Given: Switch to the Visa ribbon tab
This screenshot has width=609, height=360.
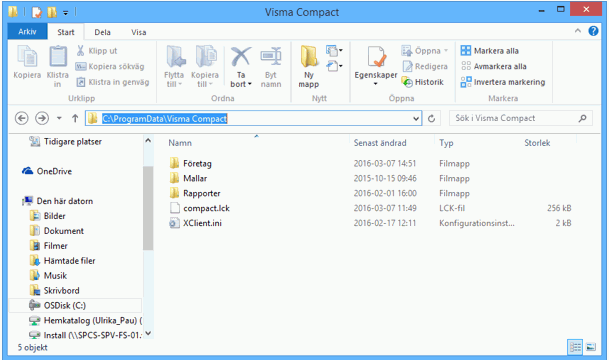Looking at the screenshot, I should (139, 32).
